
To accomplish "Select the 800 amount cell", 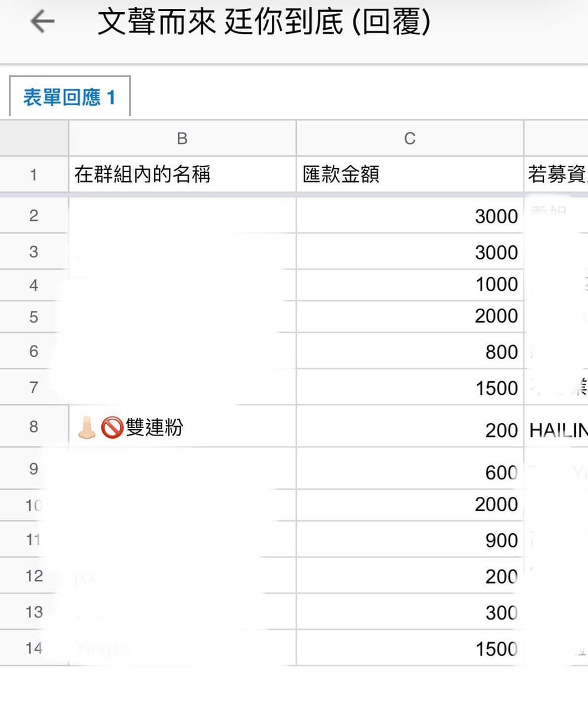I will click(x=410, y=351).
